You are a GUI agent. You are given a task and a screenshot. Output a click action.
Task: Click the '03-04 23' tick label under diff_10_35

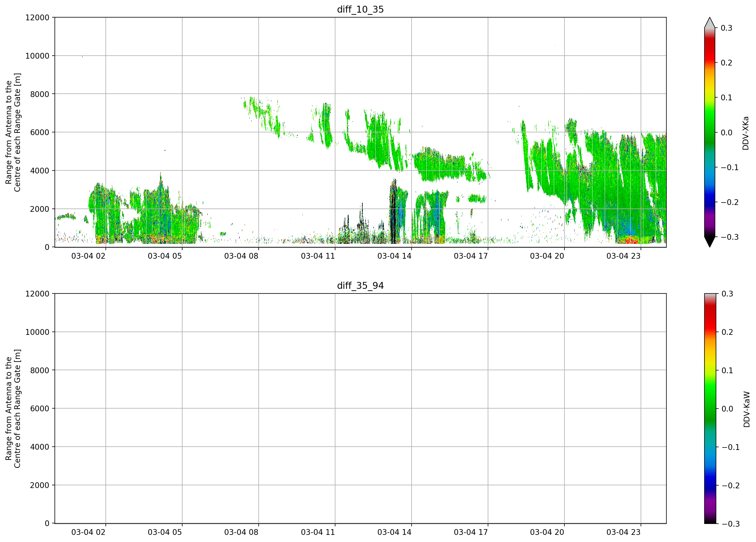(623, 256)
